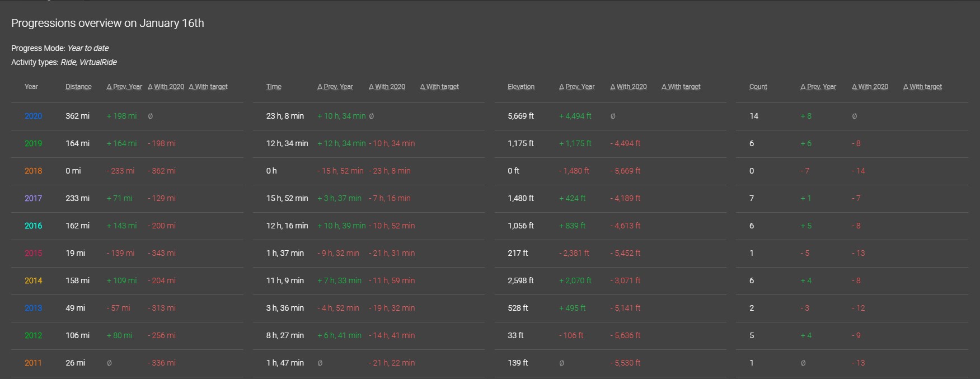Screen dimensions: 980x379
Task: Click the - 5,530 ft elevation delta
Action: pos(625,363)
